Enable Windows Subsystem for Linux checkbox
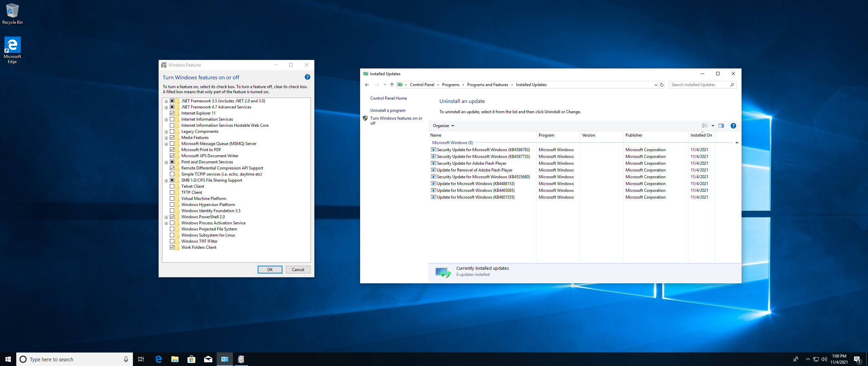The height and width of the screenshot is (366, 868). tap(172, 235)
